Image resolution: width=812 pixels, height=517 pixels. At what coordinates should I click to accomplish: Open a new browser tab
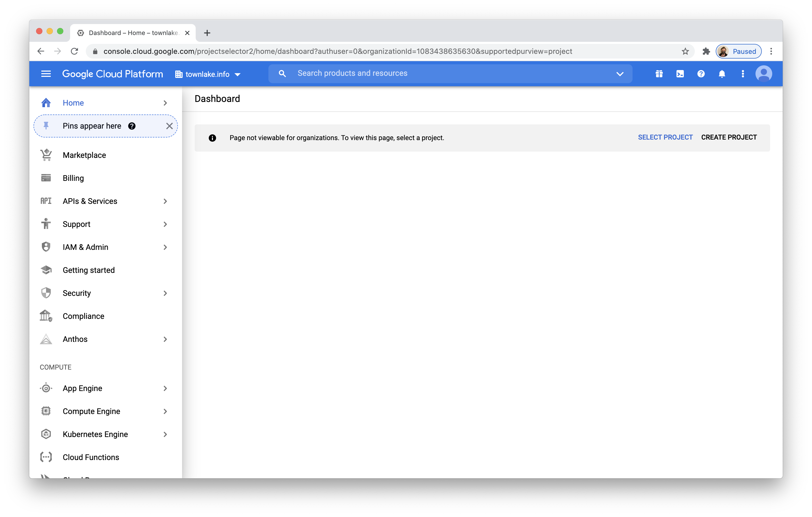(207, 33)
